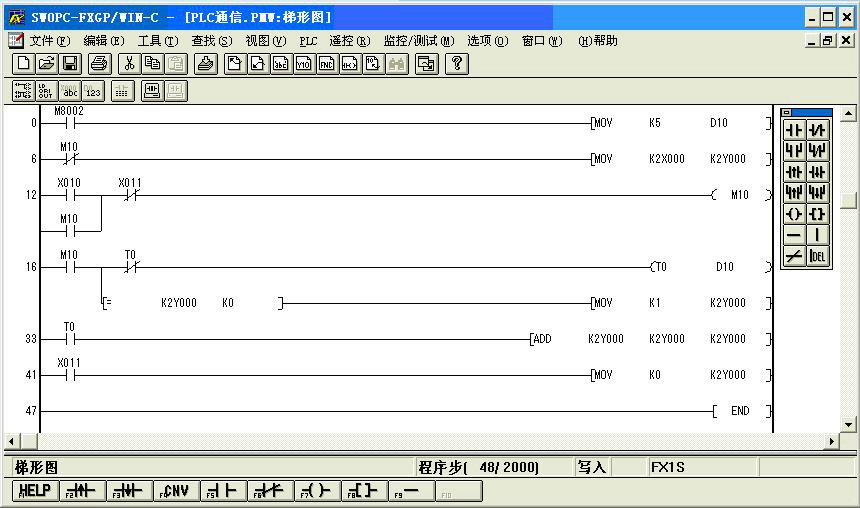Image resolution: width=860 pixels, height=508 pixels.
Task: Insert the vertical line symbol from the palette
Action: [818, 235]
